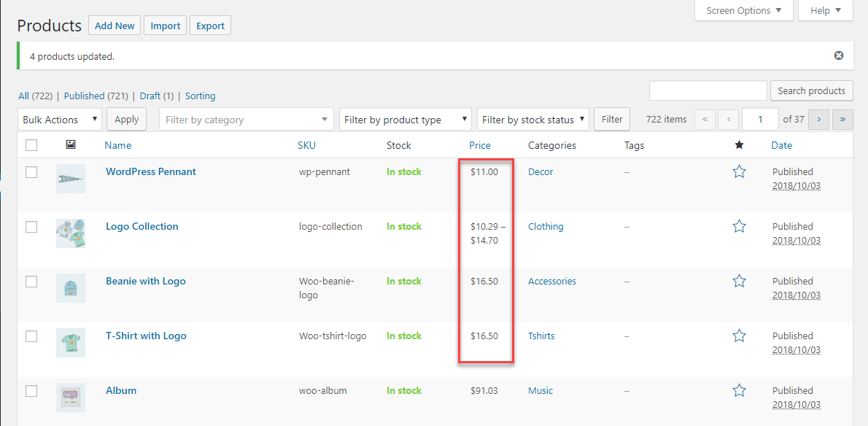The width and height of the screenshot is (868, 426).
Task: Toggle featured star for Logo Collection
Action: point(738,226)
